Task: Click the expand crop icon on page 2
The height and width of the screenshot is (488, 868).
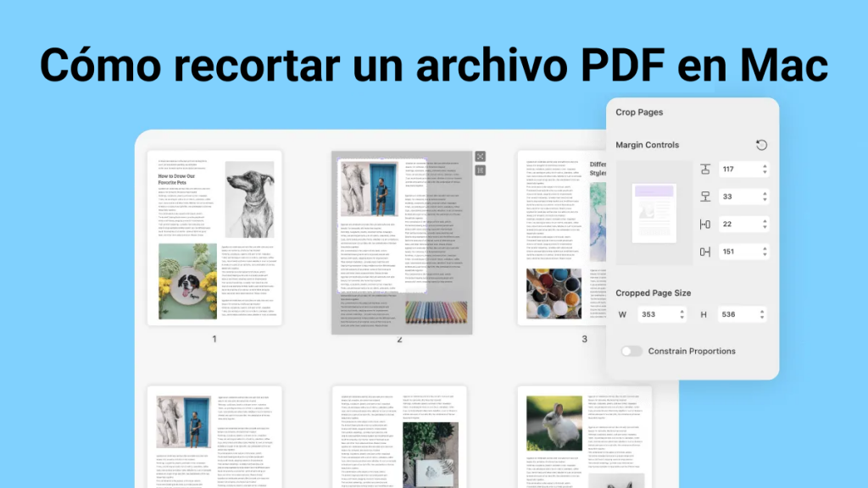Action: 481,157
